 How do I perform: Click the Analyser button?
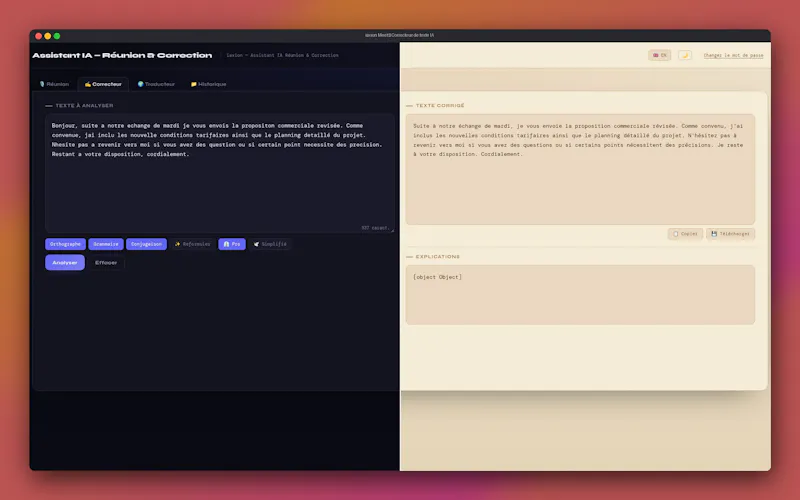tap(65, 262)
